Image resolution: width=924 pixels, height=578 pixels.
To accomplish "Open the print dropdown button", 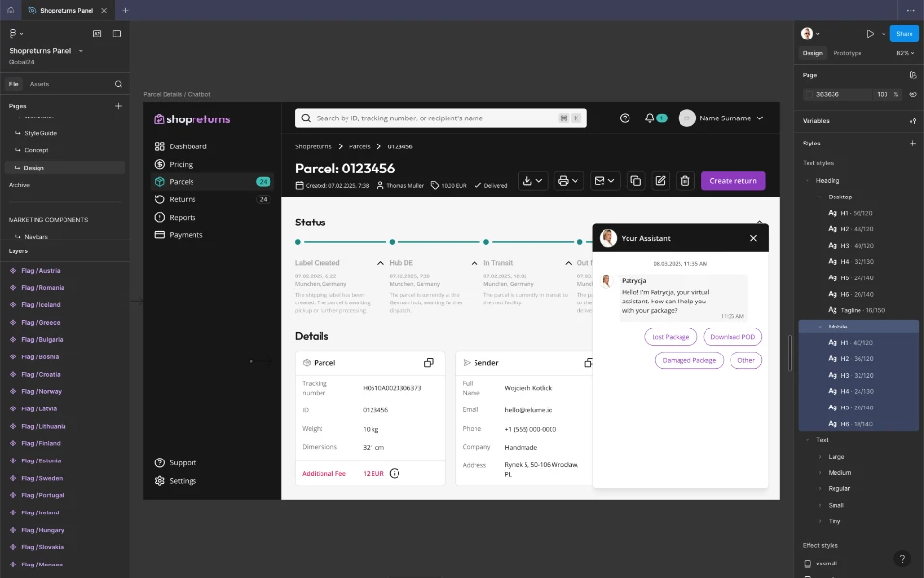I will point(569,181).
